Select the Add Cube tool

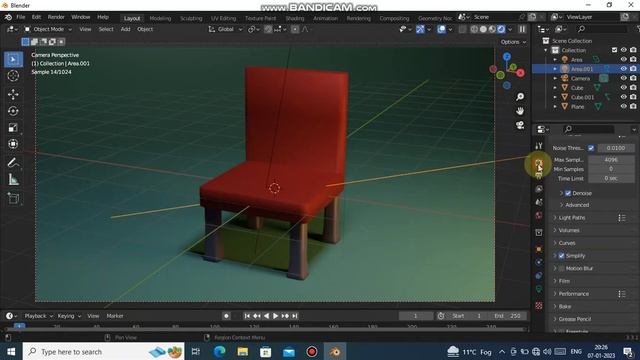pyautogui.click(x=13, y=199)
